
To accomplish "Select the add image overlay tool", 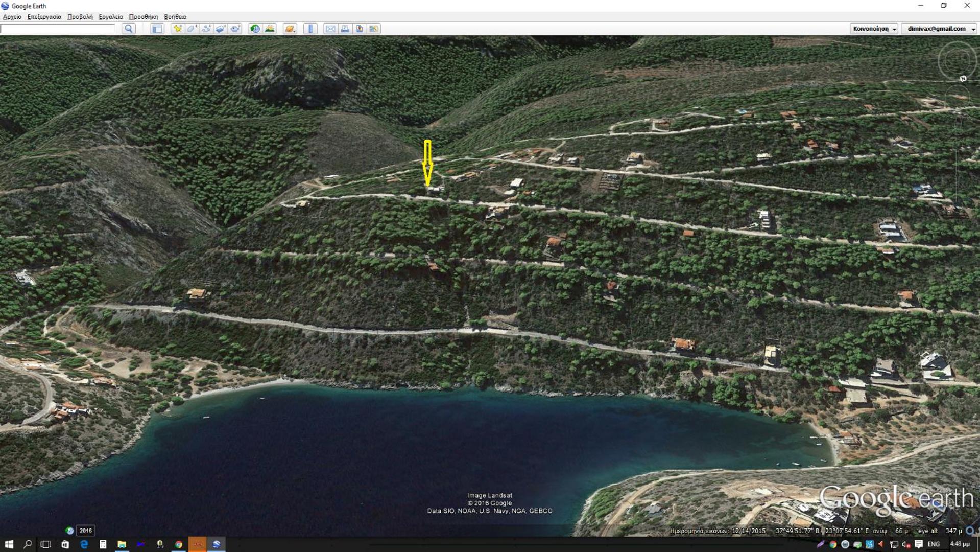I will [221, 29].
